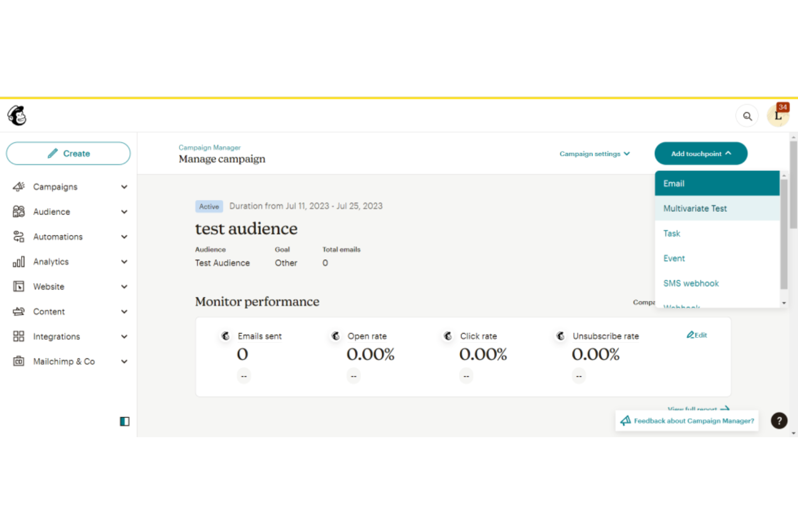Click the Active status badge
798x532 pixels.
coord(209,206)
